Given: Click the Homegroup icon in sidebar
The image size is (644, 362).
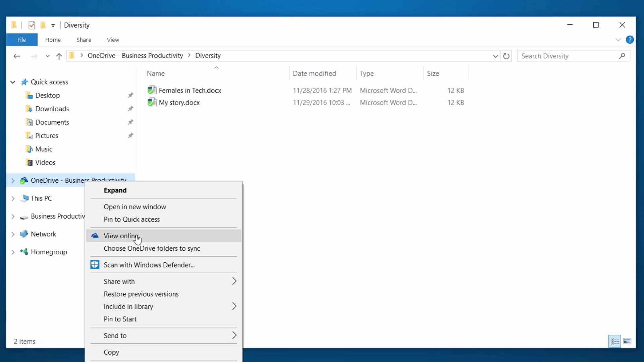Looking at the screenshot, I should pos(24,252).
